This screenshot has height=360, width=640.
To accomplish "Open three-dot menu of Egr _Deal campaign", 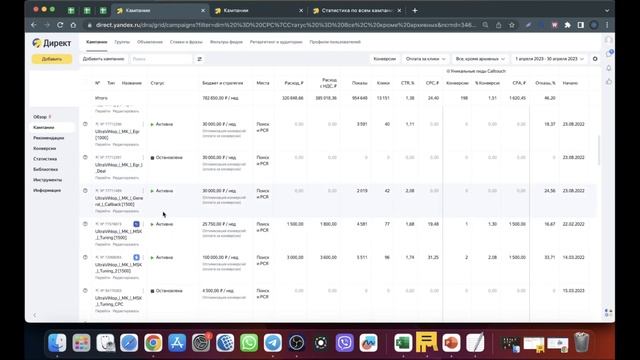I will click(x=143, y=158).
